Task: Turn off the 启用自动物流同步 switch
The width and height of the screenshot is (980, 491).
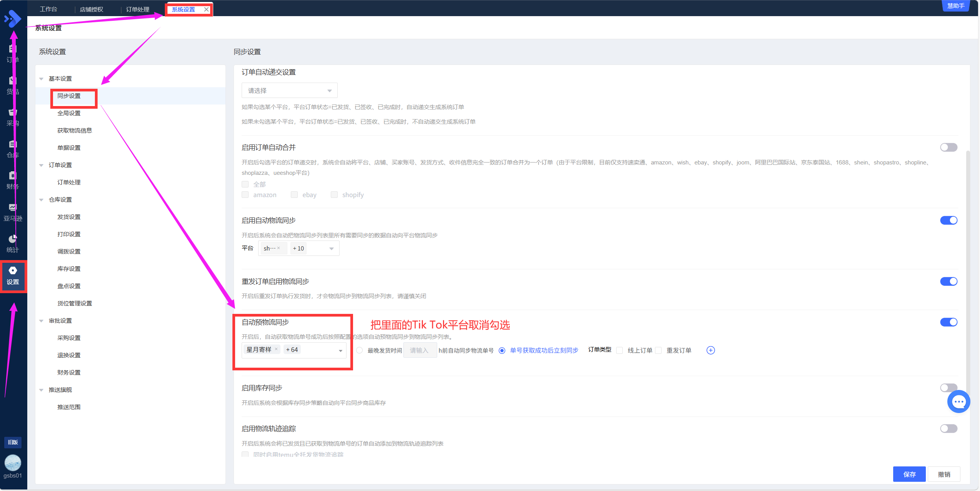Action: [948, 221]
